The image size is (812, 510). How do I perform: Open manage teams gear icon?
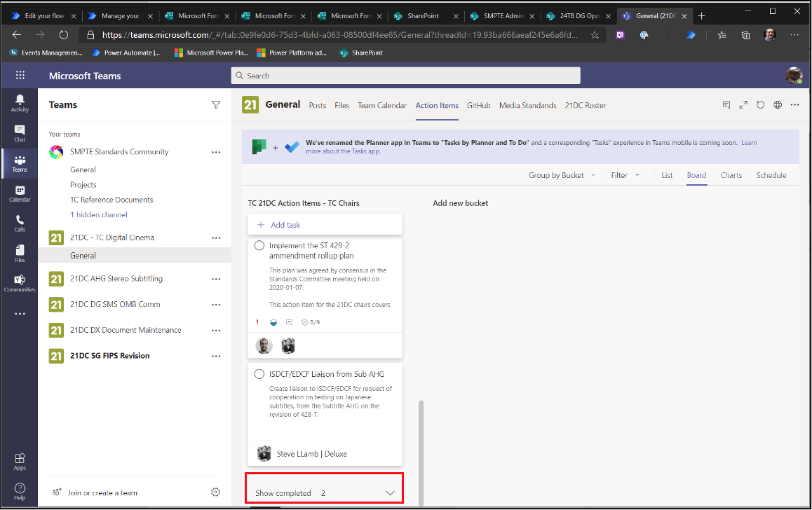tap(216, 492)
